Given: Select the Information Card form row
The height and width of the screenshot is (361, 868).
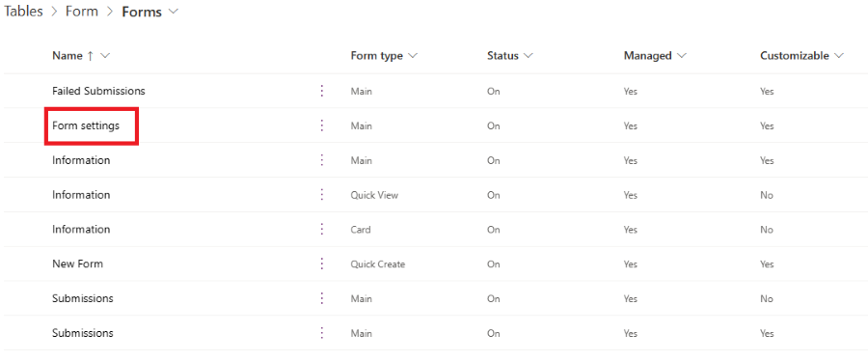Looking at the screenshot, I should 432,229.
